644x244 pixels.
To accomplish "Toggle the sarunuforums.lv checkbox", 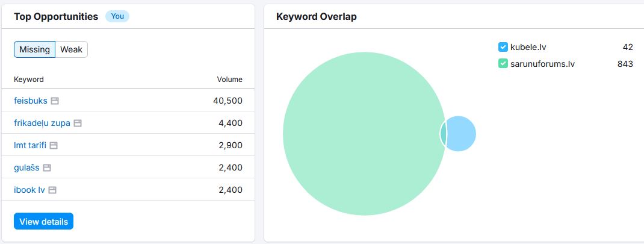I will tap(503, 63).
